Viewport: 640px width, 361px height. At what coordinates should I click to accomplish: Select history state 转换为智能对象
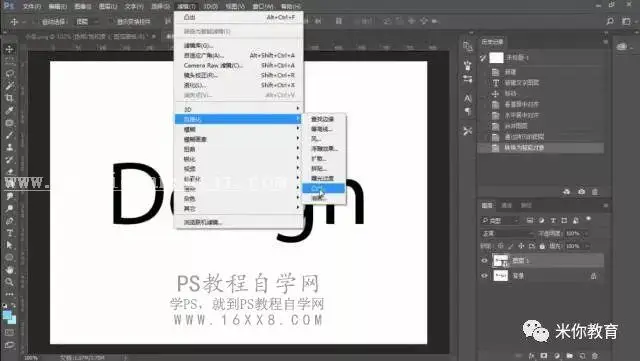[x=541, y=148]
